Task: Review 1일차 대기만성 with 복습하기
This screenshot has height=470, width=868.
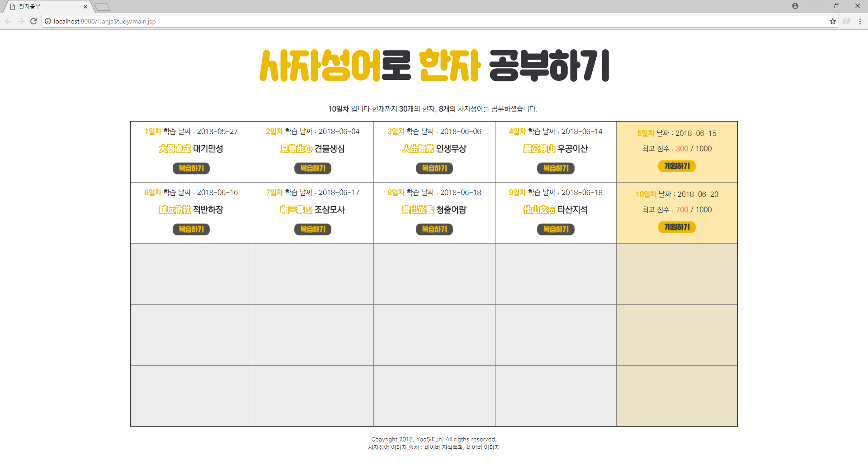Action: point(191,168)
